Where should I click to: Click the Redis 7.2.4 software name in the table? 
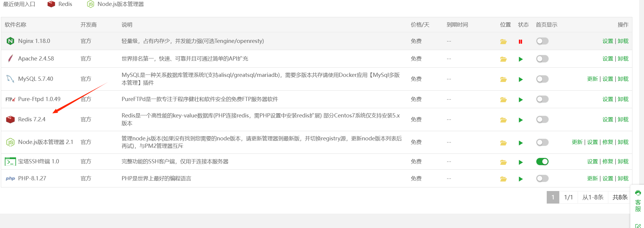click(x=32, y=120)
